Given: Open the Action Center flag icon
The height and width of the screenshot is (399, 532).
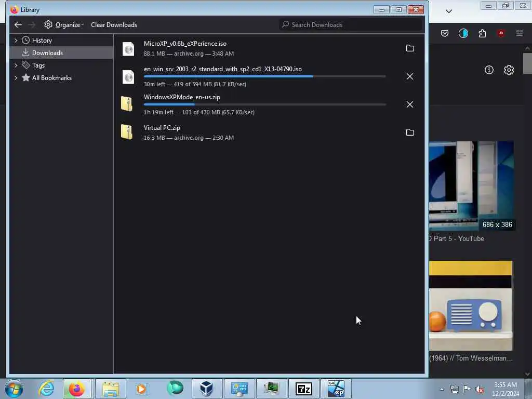Looking at the screenshot, I should pos(467,389).
